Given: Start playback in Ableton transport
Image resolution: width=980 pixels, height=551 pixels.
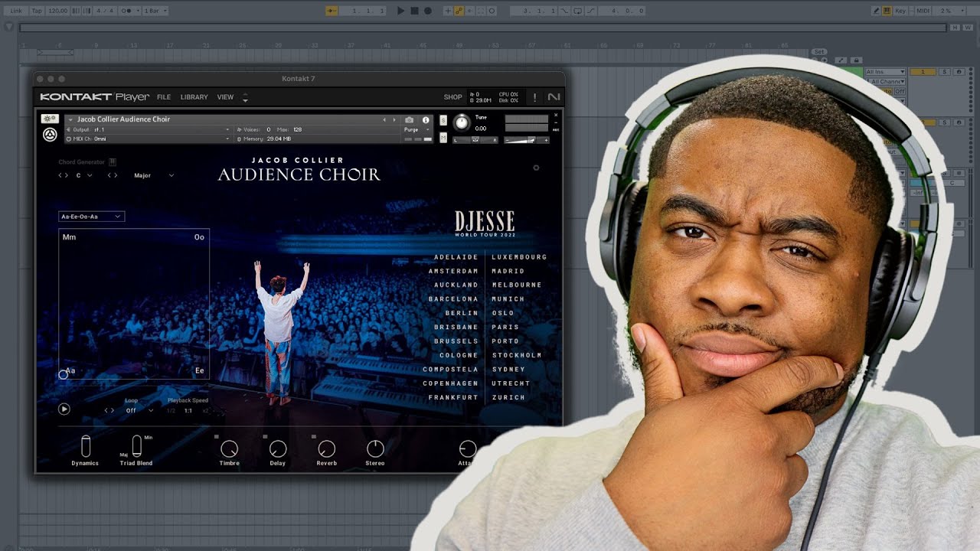Looking at the screenshot, I should pyautogui.click(x=400, y=11).
